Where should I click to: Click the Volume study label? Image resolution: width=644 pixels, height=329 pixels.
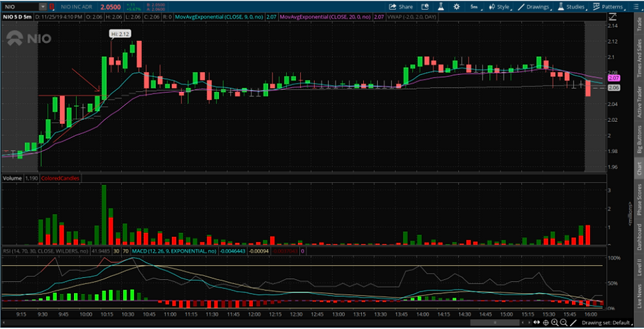[x=12, y=178]
